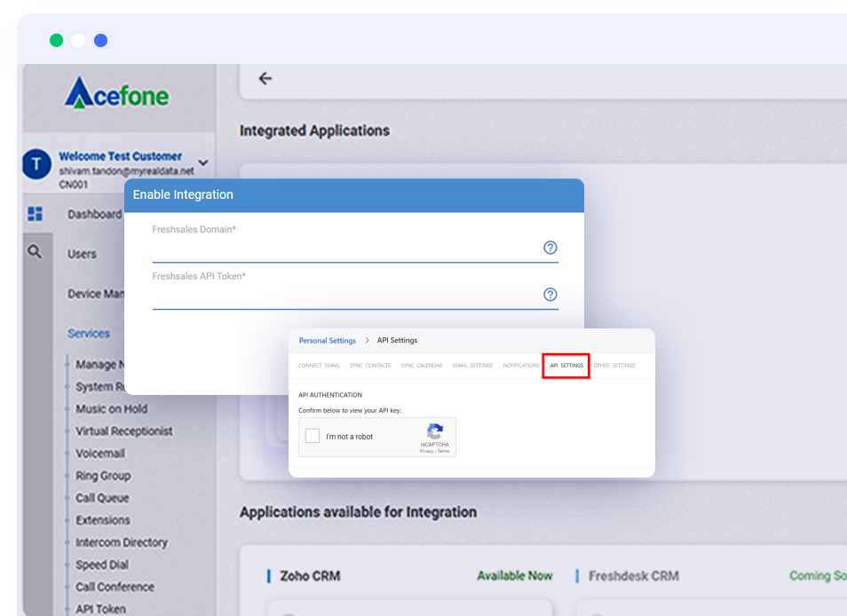Image resolution: width=847 pixels, height=616 pixels.
Task: Click the Personal Settings breadcrumb link
Action: [x=328, y=341]
